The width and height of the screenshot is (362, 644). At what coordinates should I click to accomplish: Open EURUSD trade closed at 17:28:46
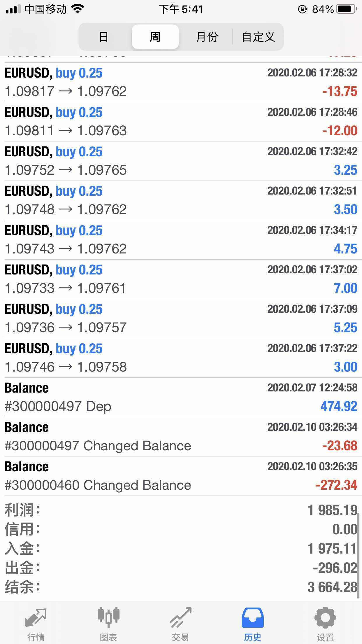pyautogui.click(x=181, y=122)
